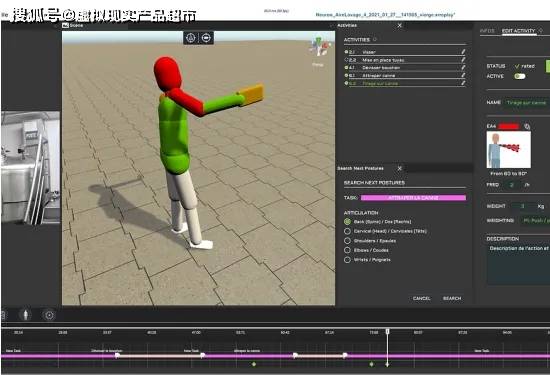This screenshot has height=375, width=550.
Task: Click the Activities panel tab title
Action: point(347,25)
